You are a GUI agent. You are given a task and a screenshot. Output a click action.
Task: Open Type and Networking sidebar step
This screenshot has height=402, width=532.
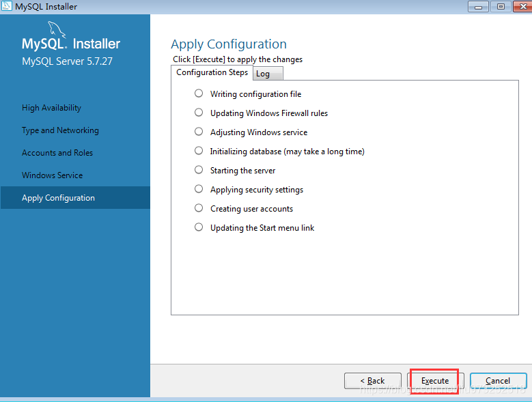60,130
